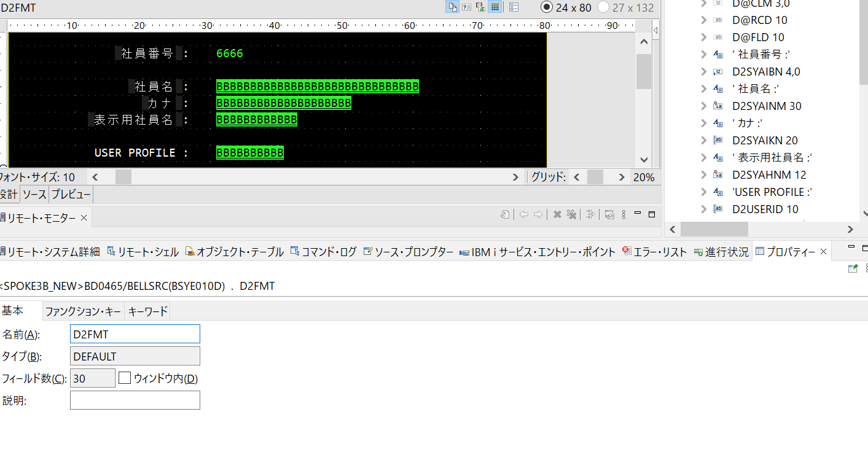
Task: Click the 説明 description input field
Action: tap(135, 400)
